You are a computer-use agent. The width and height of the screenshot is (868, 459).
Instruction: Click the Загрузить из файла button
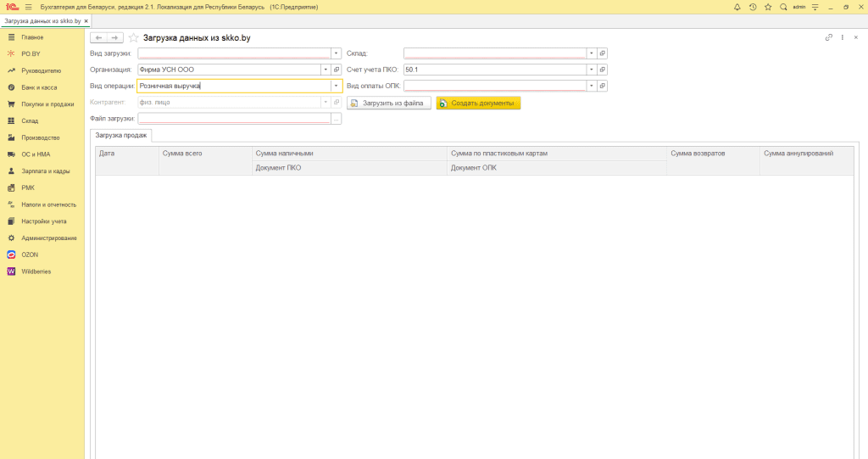pos(388,103)
